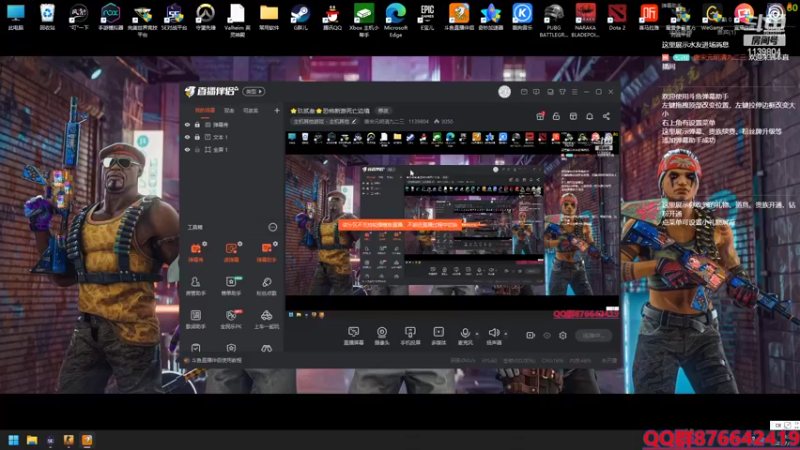The image size is (800, 450).
Task: Switch to the third scene tab
Action: click(x=251, y=110)
